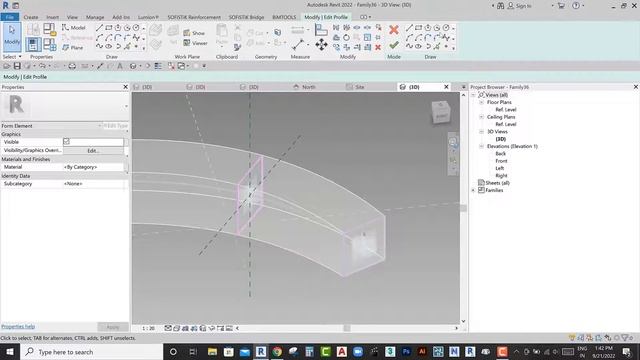The height and width of the screenshot is (360, 640).
Task: Click Sign In in the title bar
Action: [x=524, y=6]
